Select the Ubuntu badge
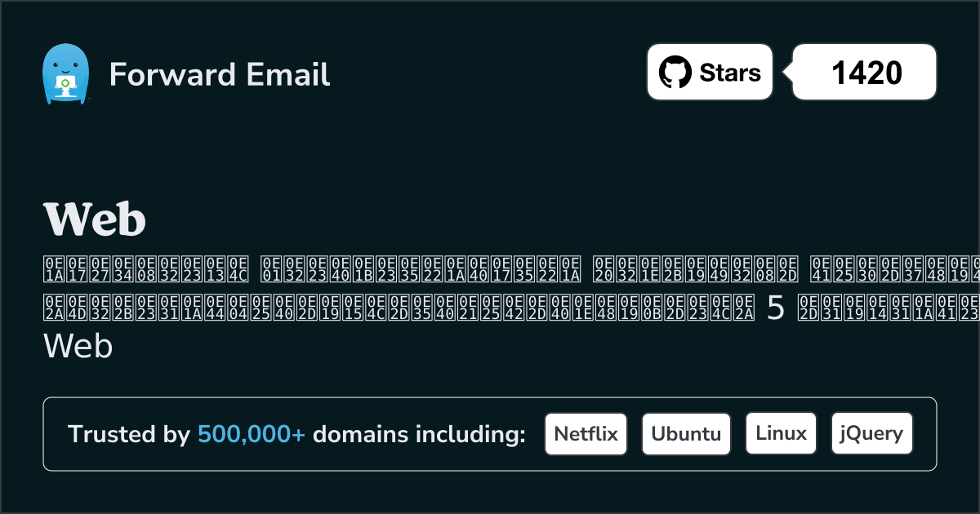 click(x=686, y=433)
